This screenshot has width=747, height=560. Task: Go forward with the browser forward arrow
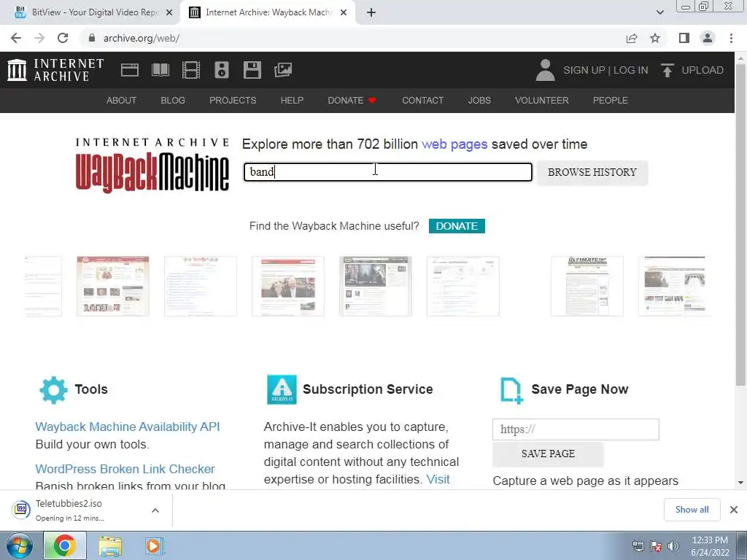[x=39, y=38]
